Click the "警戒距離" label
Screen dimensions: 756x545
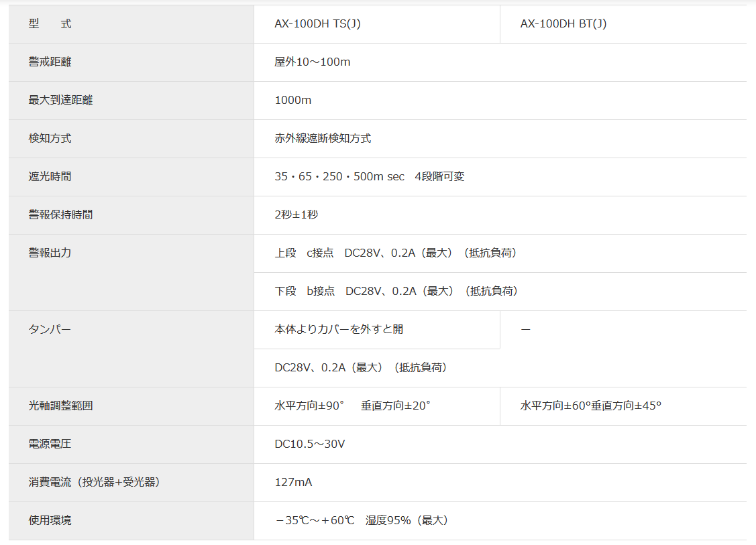click(x=50, y=62)
